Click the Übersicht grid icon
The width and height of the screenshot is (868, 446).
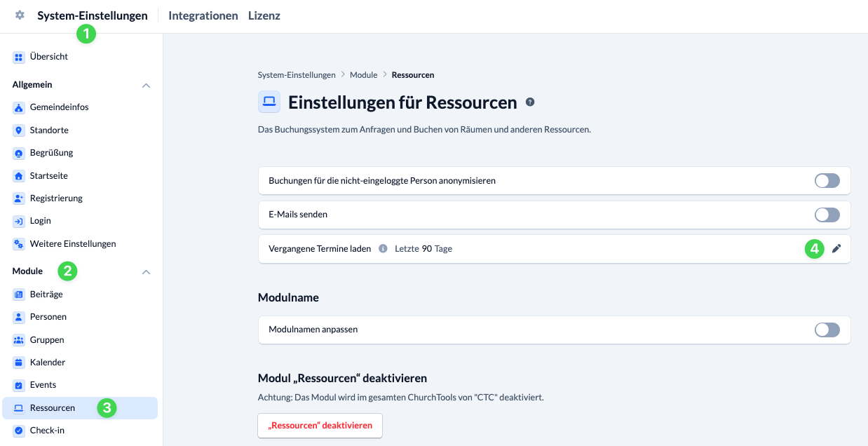[x=19, y=57]
